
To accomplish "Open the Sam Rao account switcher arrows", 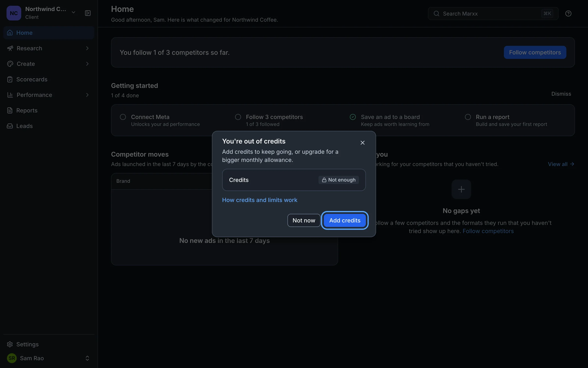I will (87, 358).
